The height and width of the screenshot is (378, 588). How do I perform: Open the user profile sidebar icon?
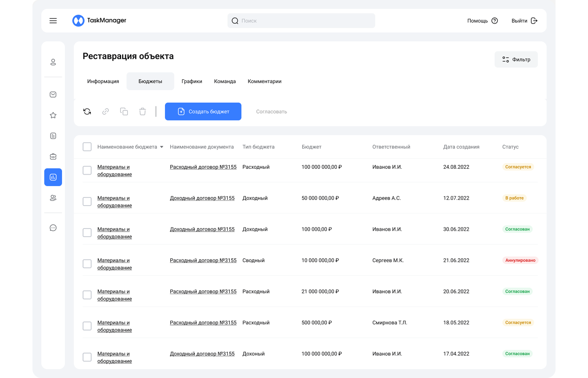point(53,62)
